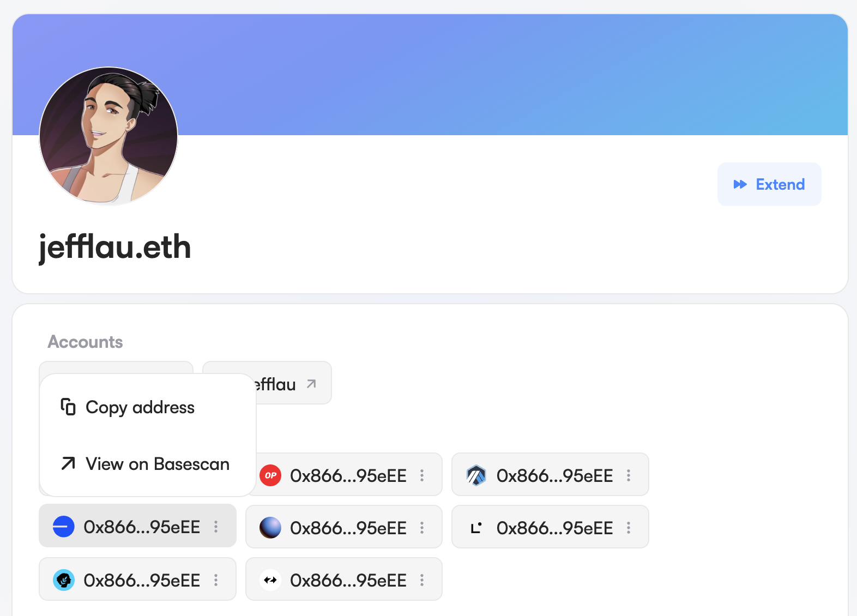Click the jefflau.eth profile avatar
Screen dimensions: 857x616
pyautogui.click(x=108, y=136)
